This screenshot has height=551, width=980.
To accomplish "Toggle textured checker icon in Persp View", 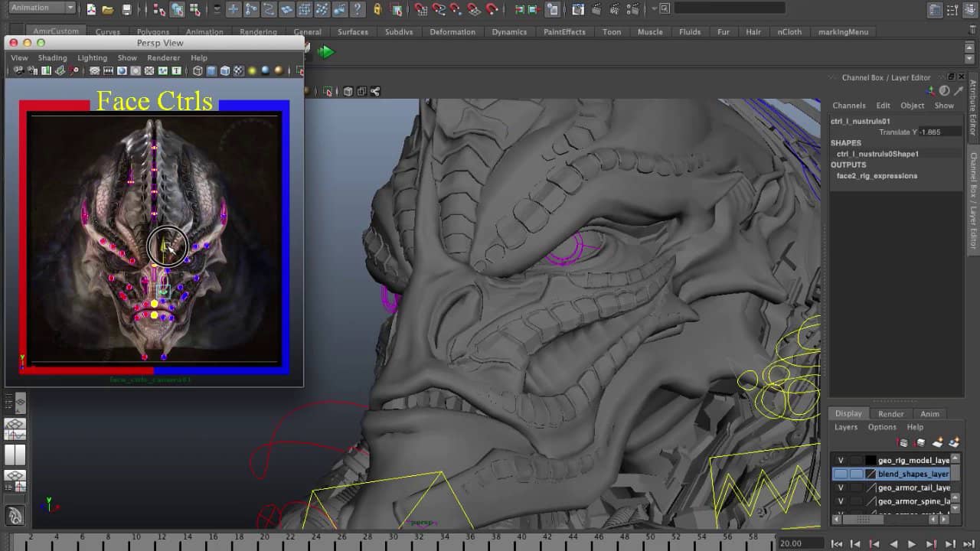I will pyautogui.click(x=239, y=70).
